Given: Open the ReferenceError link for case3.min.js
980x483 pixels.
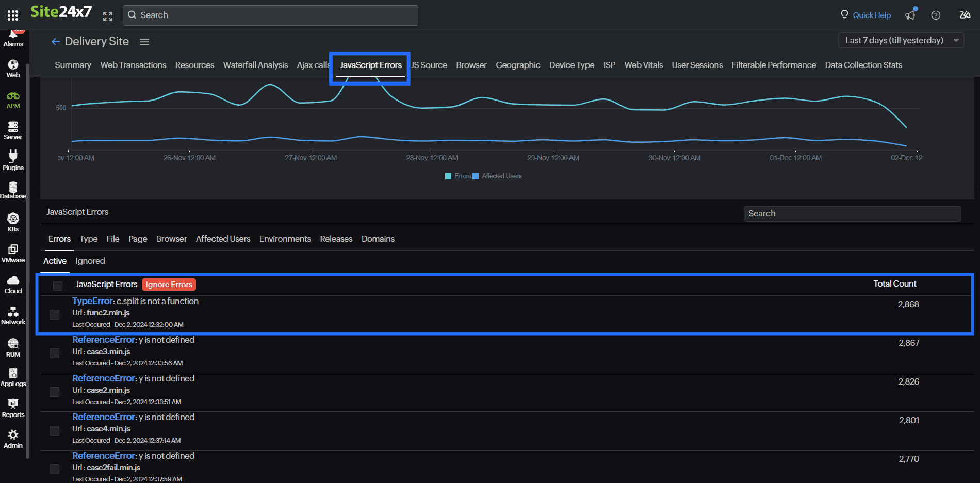Looking at the screenshot, I should [x=104, y=340].
